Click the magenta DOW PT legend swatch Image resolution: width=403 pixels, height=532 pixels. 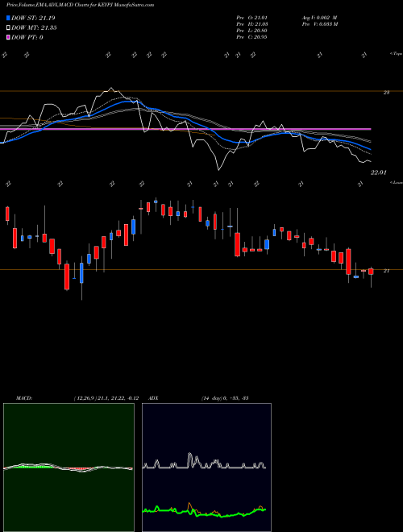coord(8,37)
